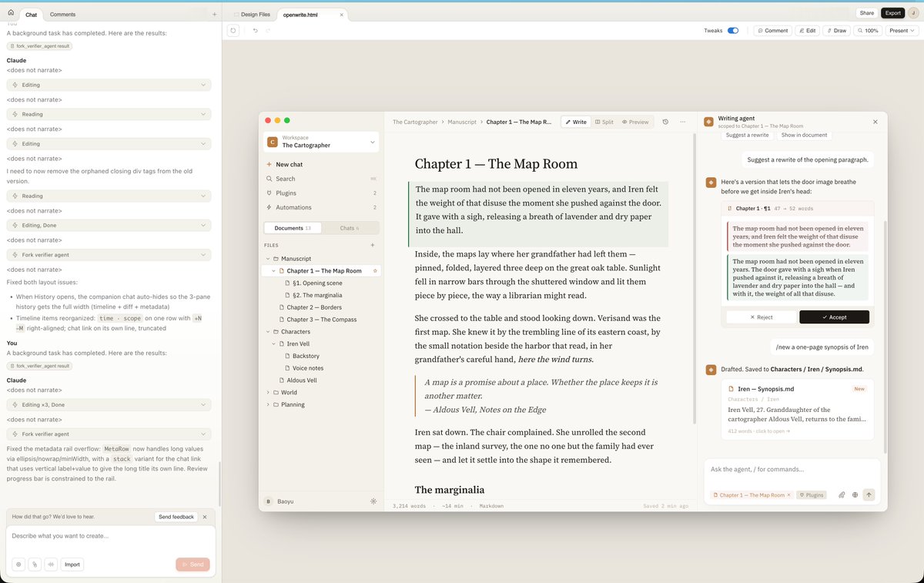Viewport: 924px width, 583px height.
Task: Open version history clock icon in editor
Action: [x=665, y=122]
